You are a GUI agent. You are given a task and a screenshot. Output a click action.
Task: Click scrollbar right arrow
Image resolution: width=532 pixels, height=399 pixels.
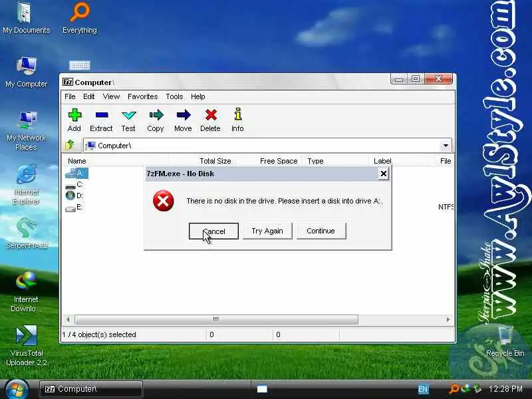tap(448, 319)
